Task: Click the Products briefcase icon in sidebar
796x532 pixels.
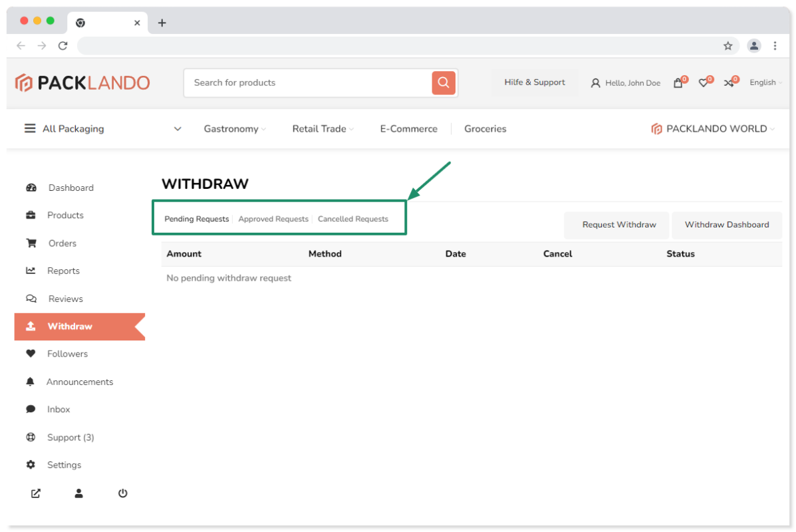Action: click(31, 215)
